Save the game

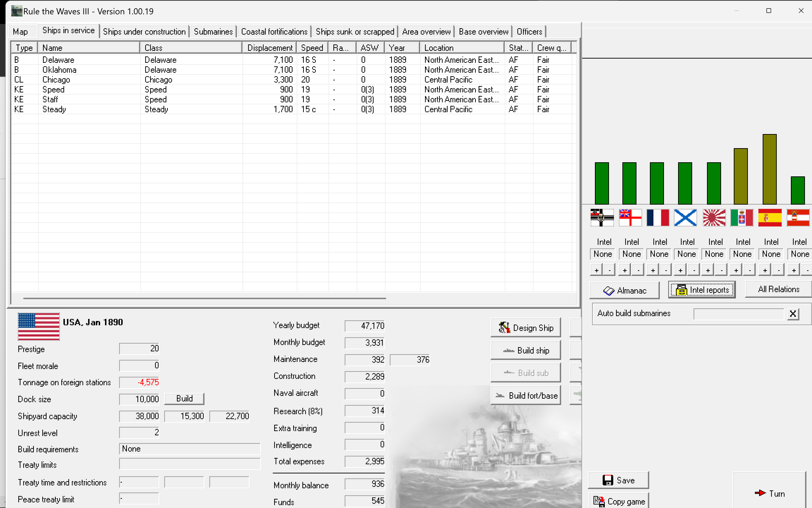click(618, 480)
